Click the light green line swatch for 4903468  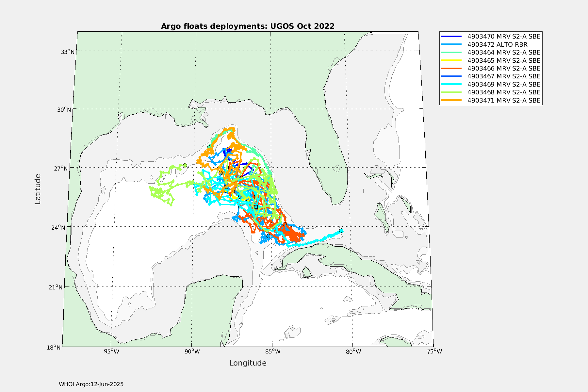(451, 92)
